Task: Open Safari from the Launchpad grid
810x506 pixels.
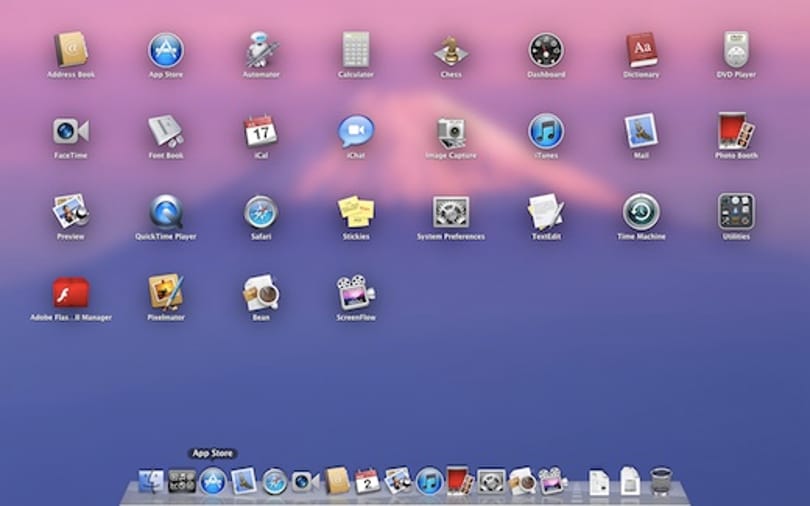Action: 261,212
